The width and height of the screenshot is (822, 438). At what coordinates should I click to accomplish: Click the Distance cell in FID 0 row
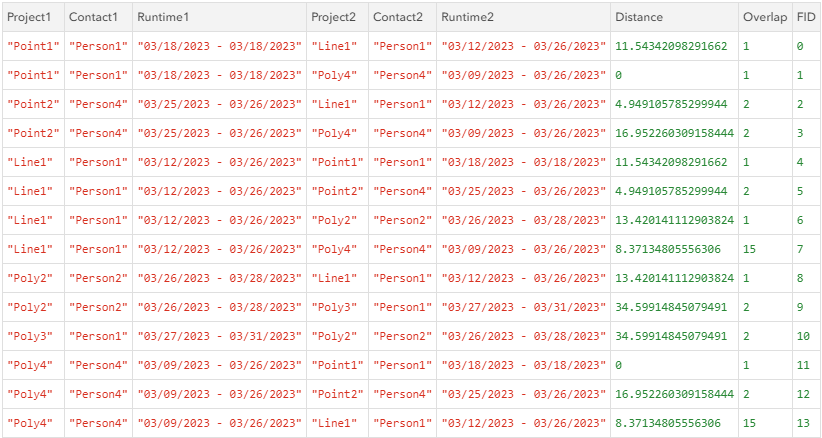pos(672,46)
